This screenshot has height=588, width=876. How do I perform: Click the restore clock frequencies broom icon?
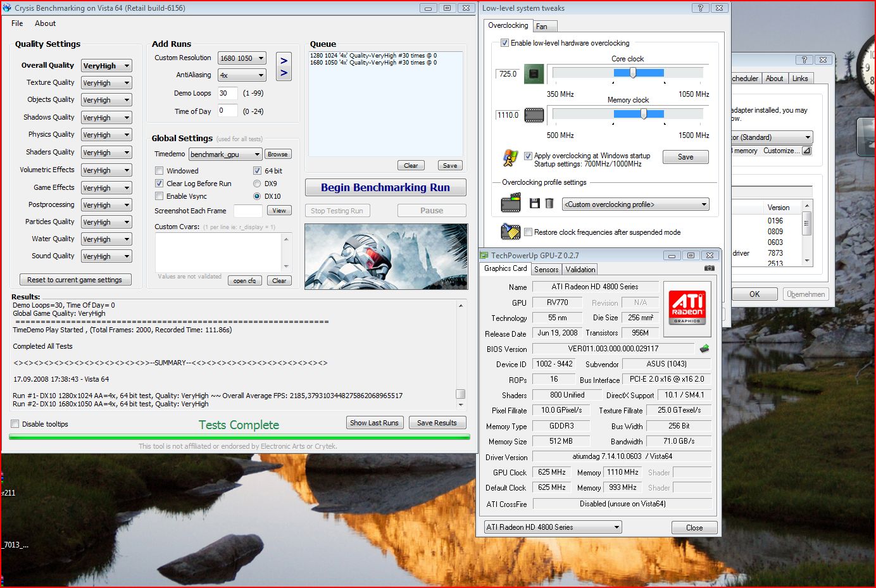pos(510,232)
